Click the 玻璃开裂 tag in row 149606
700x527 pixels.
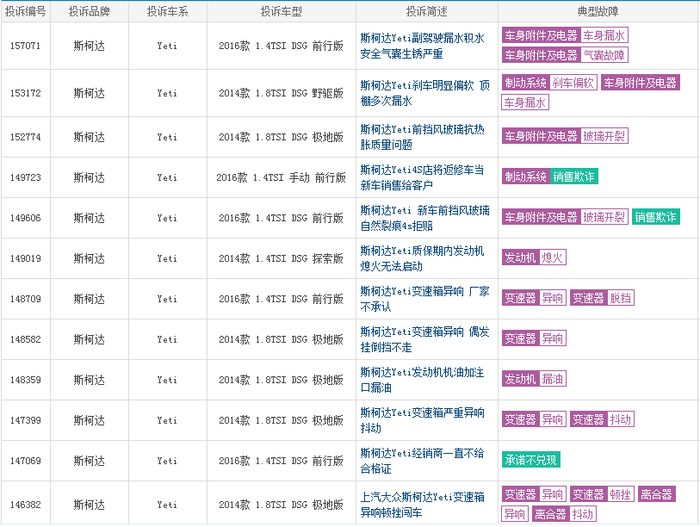click(604, 217)
